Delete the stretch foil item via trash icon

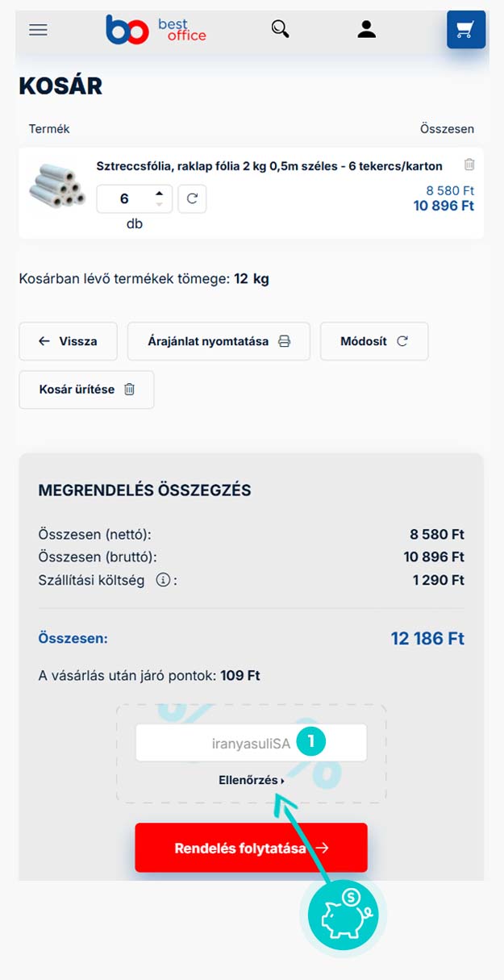tap(469, 165)
